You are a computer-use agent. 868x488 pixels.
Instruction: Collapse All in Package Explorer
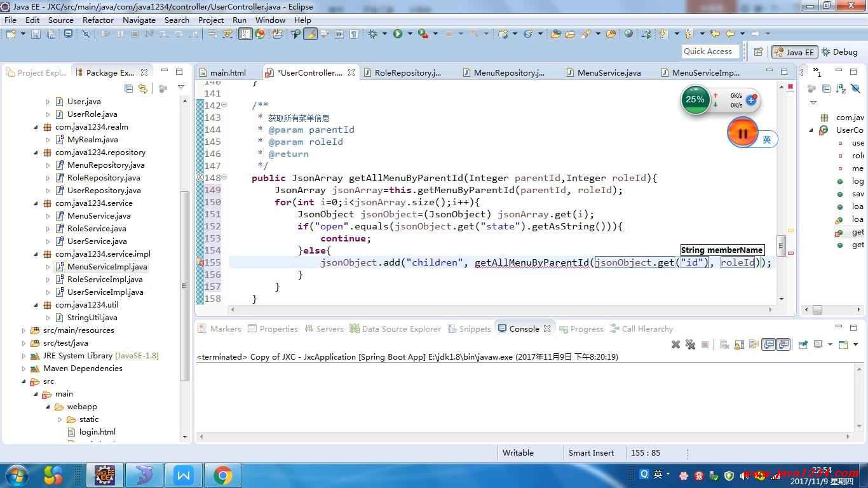pos(128,88)
